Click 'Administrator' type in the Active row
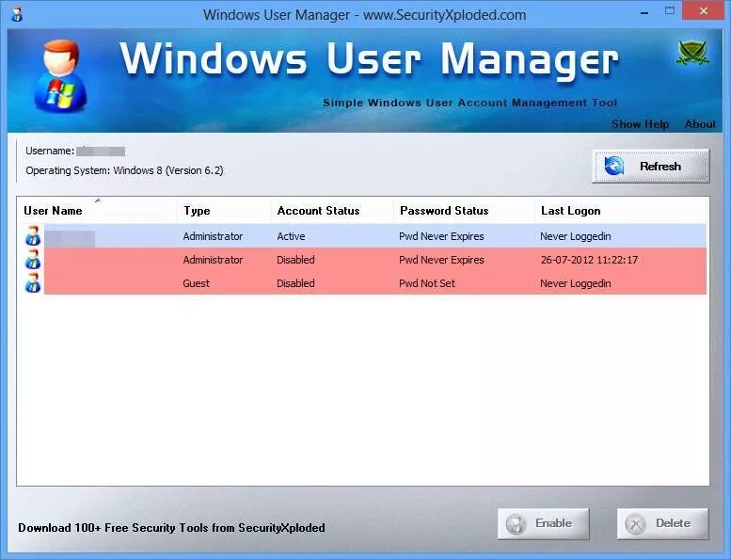 [213, 236]
